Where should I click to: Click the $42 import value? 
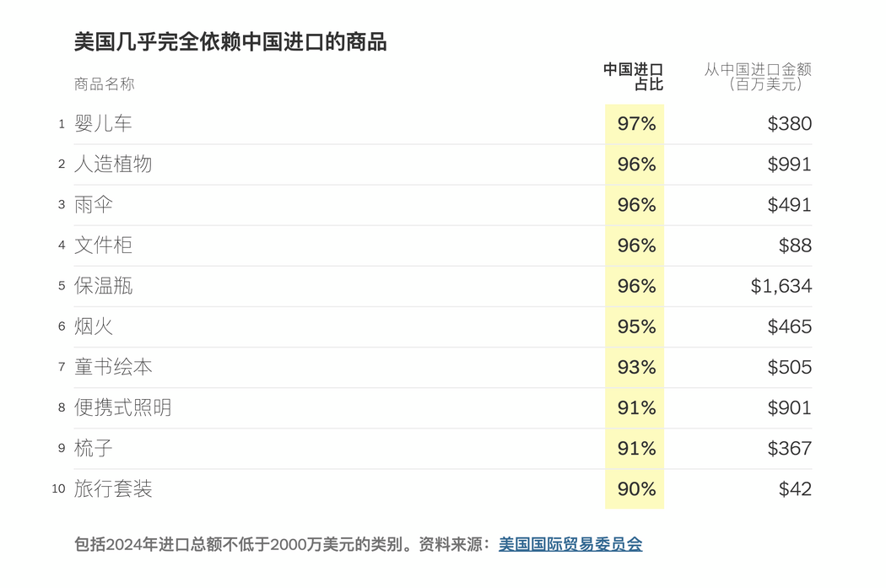coord(795,489)
